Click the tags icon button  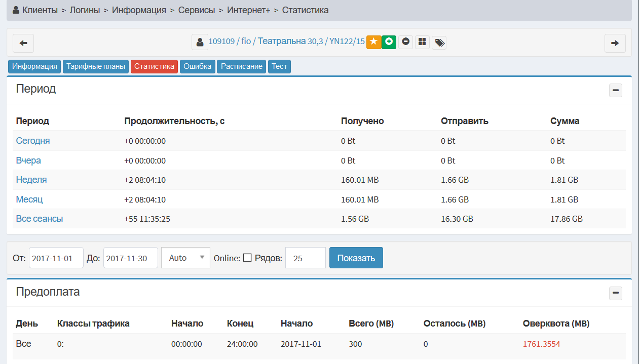tap(439, 42)
